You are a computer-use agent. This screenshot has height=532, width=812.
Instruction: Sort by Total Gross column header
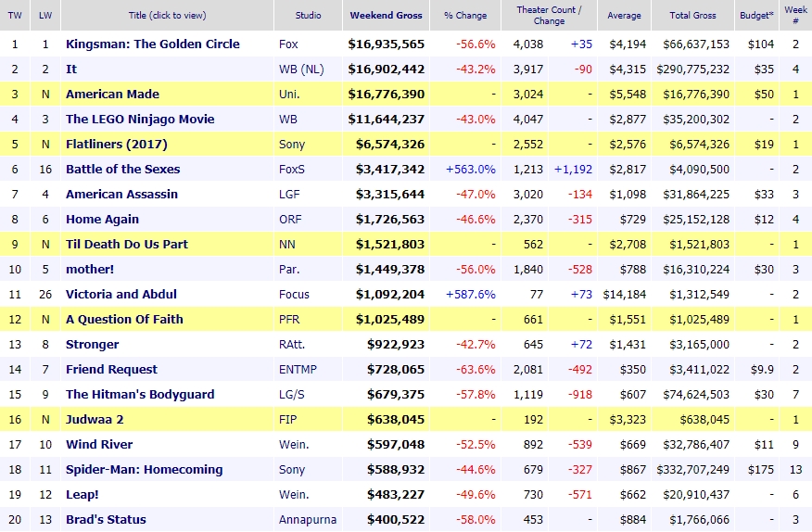pos(692,16)
